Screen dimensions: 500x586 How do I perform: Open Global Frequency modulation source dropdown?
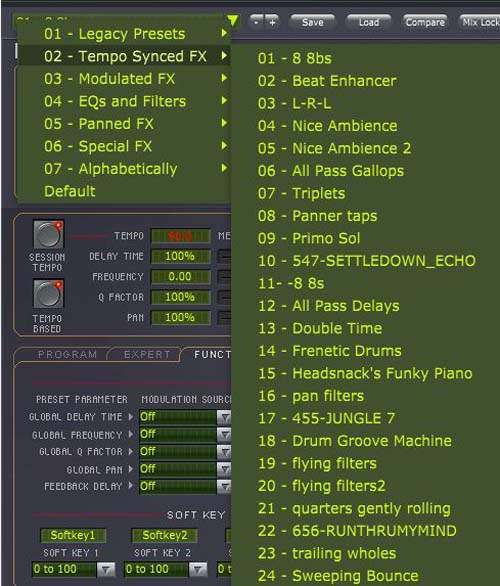click(224, 434)
